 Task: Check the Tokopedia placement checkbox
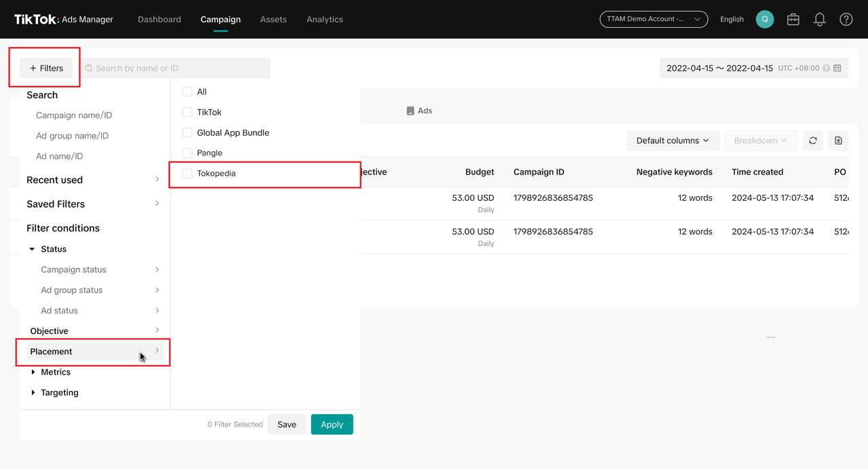[188, 174]
